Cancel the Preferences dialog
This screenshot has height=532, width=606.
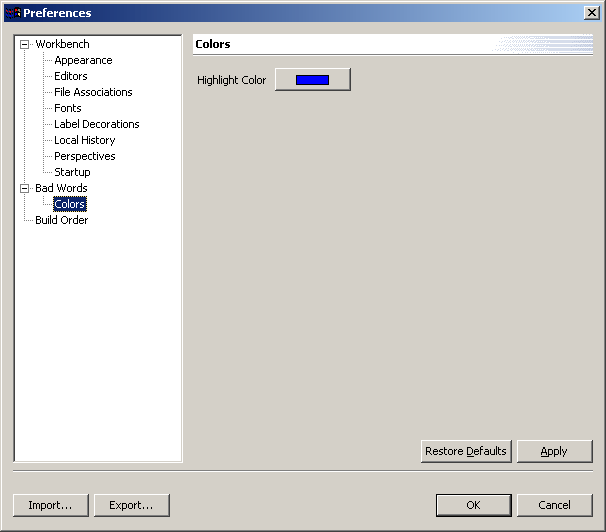(x=555, y=505)
